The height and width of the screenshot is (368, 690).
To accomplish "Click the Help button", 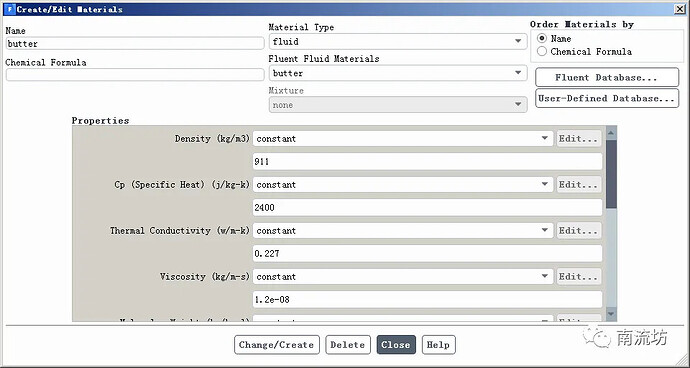I will [x=438, y=345].
